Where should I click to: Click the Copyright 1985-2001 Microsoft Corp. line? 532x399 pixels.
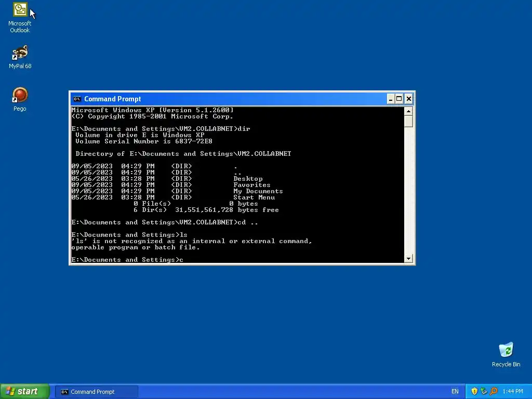click(x=152, y=116)
